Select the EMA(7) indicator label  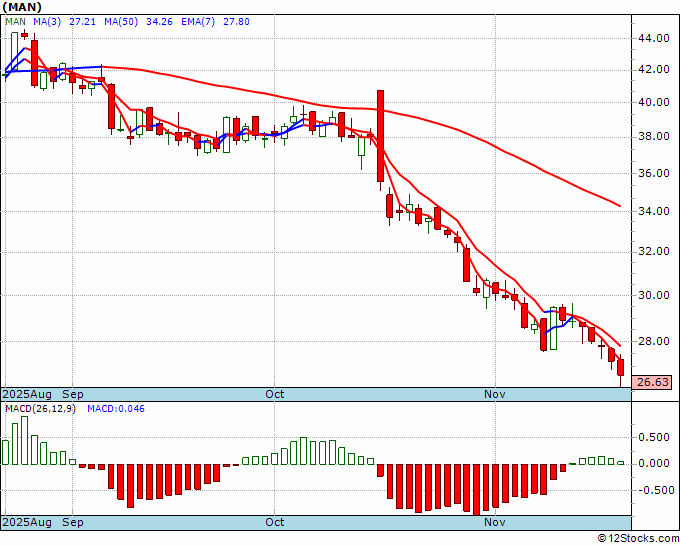(x=198, y=22)
